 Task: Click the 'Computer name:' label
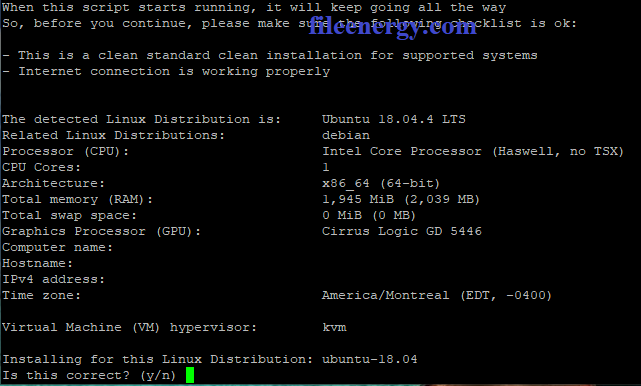(57, 247)
